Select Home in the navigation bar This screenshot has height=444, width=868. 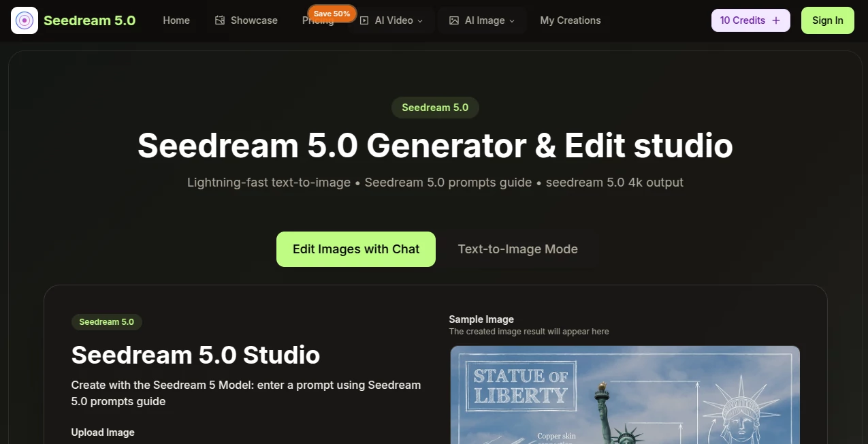coord(176,20)
